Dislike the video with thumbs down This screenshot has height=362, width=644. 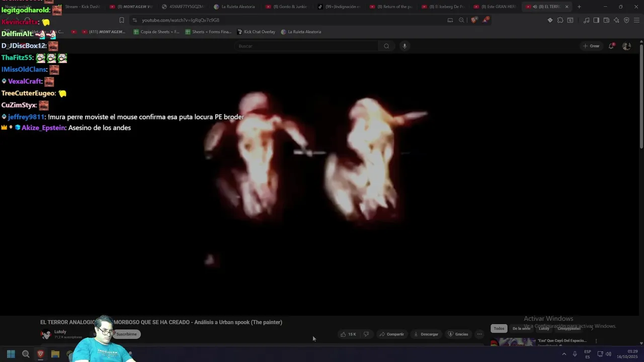point(366,334)
